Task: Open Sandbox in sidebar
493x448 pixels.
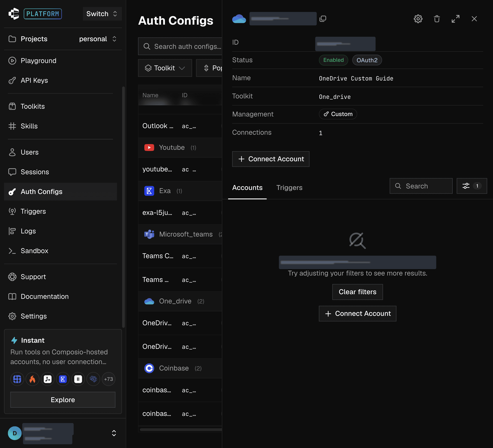Action: tap(61, 251)
